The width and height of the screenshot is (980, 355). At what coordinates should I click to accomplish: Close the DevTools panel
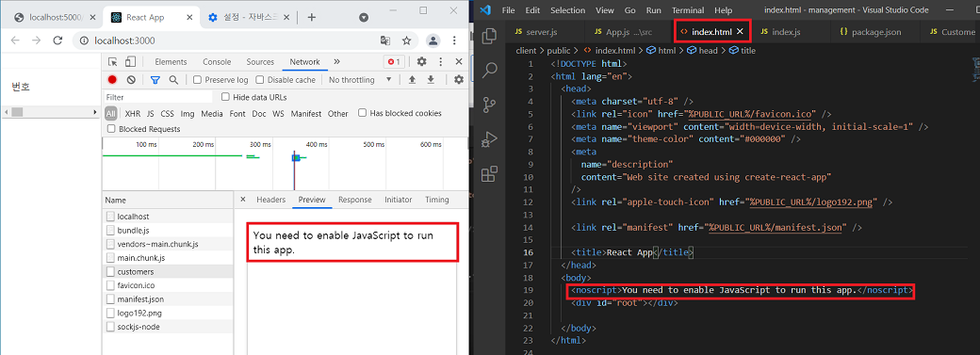(x=459, y=62)
